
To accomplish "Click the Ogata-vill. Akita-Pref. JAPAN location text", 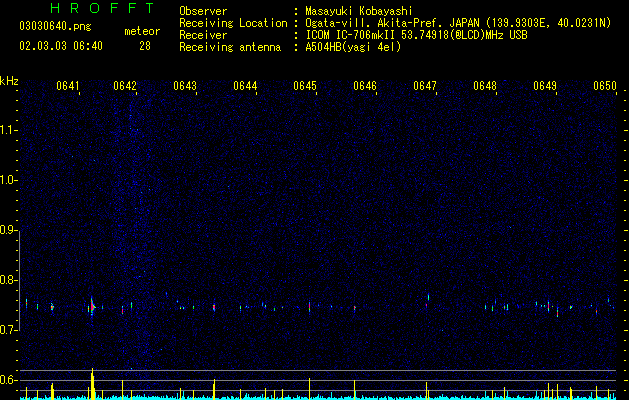I will click(x=458, y=23).
